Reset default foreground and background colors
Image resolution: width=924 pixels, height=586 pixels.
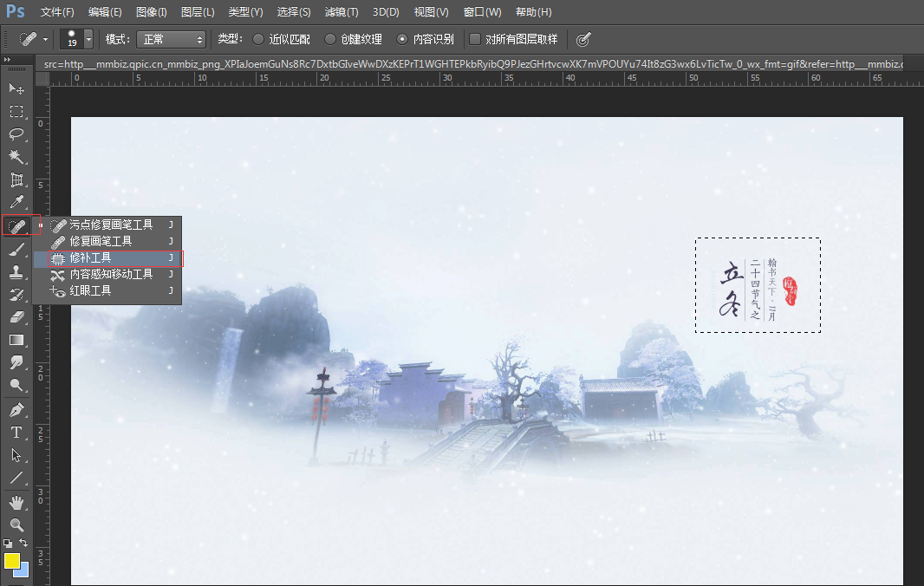coord(8,543)
